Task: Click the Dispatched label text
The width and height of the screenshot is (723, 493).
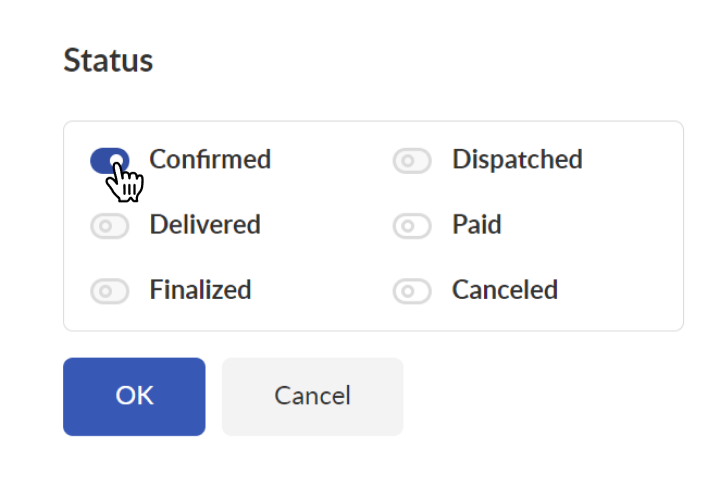Action: pyautogui.click(x=517, y=160)
